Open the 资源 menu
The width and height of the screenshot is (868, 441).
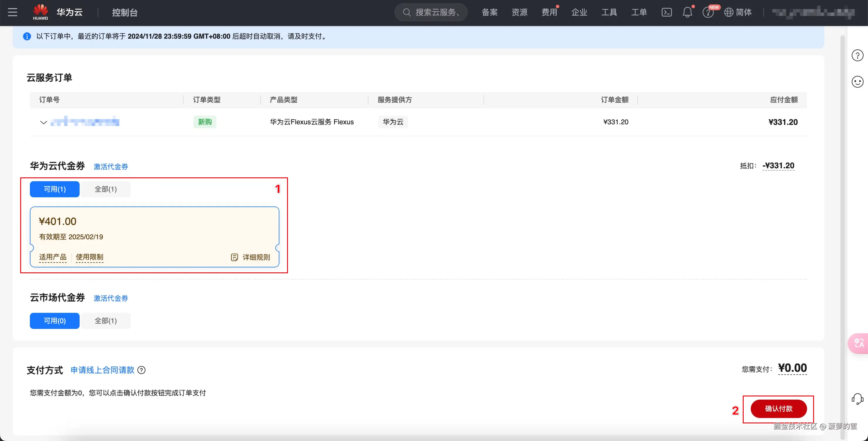click(519, 13)
